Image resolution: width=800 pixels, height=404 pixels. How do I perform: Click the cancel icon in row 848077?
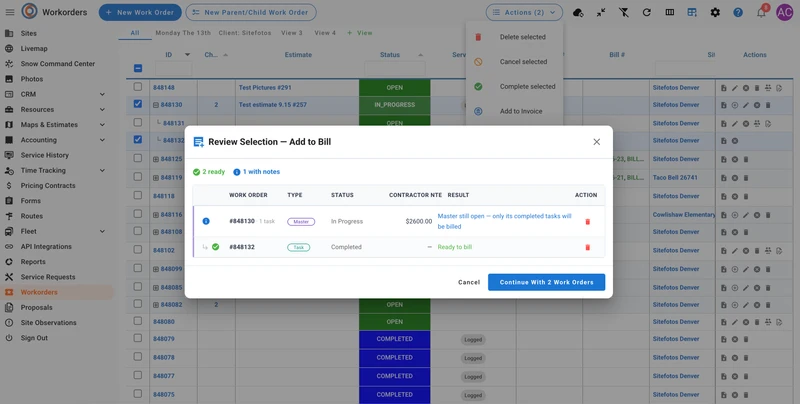pos(735,376)
